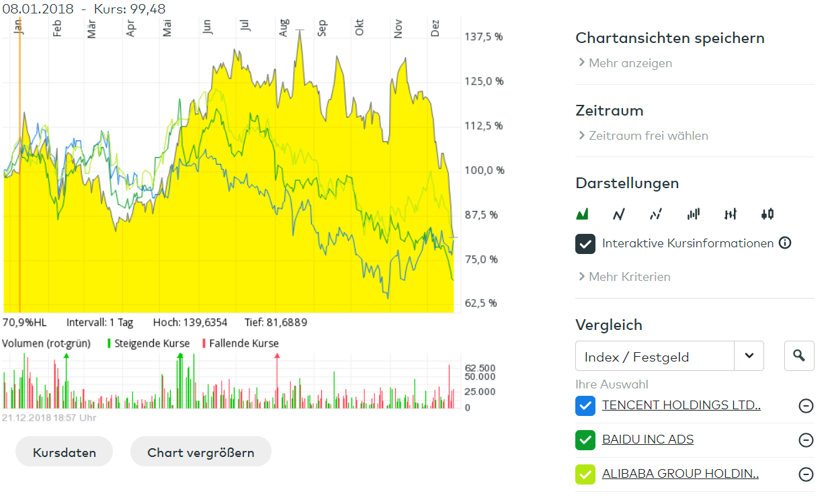Click the Kursdaten button

click(x=65, y=452)
